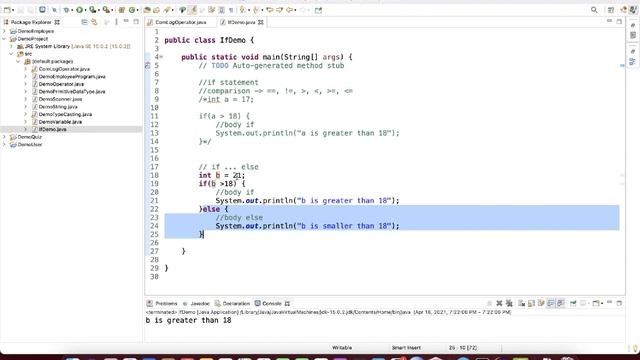This screenshot has height=360, width=640.
Task: Click the Open Type icon
Action: click(147, 10)
